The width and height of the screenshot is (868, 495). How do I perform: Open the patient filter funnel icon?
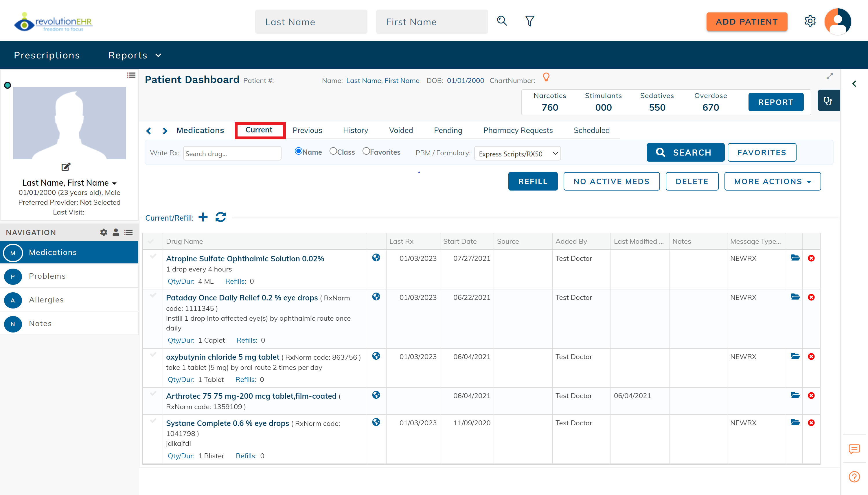click(529, 21)
